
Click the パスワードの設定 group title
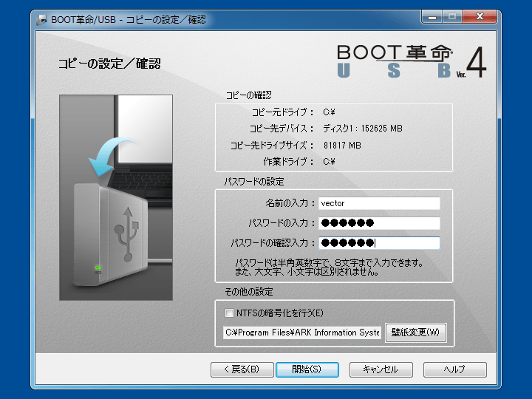point(254,182)
